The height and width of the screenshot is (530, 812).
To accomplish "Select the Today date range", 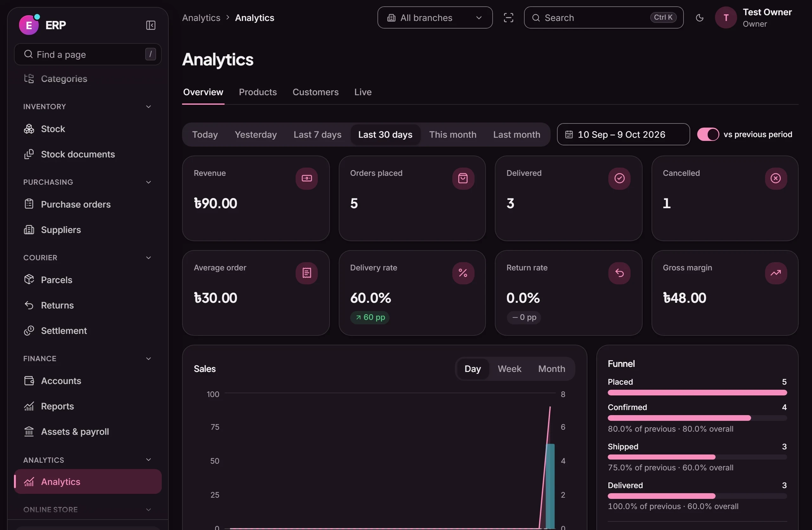I will pos(205,135).
